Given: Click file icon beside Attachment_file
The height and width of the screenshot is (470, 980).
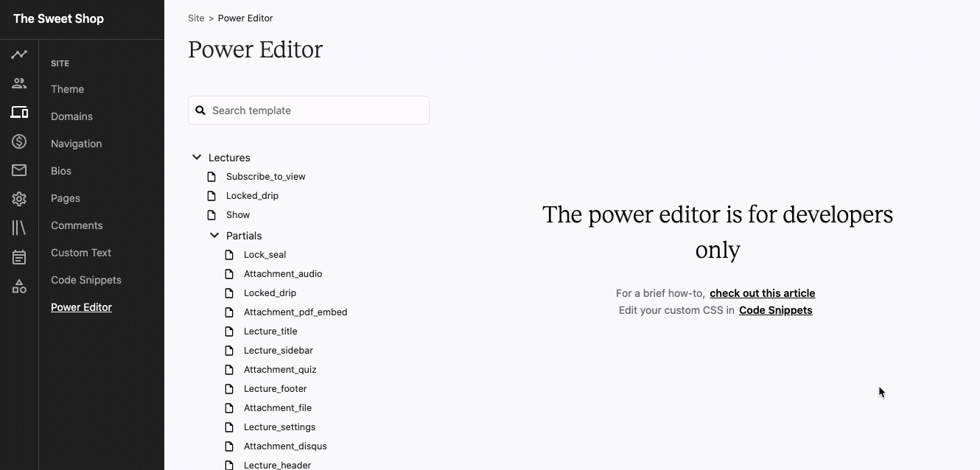Looking at the screenshot, I should pos(230,408).
